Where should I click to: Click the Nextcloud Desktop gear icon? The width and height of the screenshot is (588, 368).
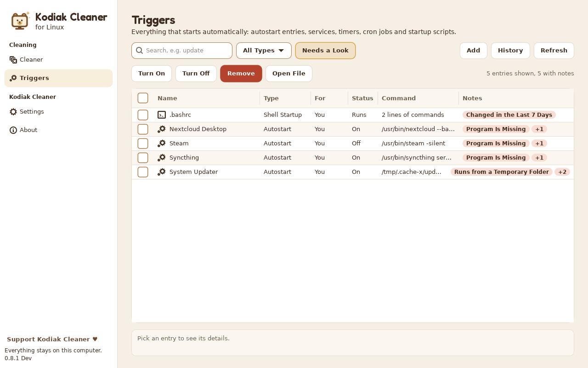pos(162,129)
